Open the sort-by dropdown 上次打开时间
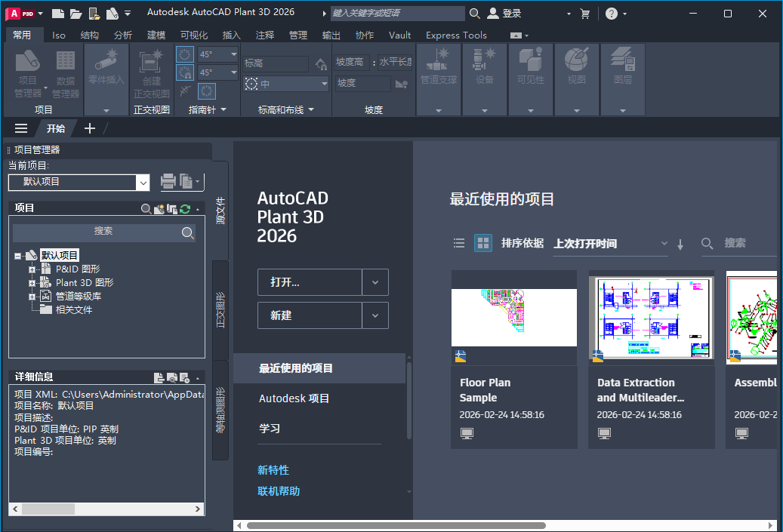Image resolution: width=783 pixels, height=532 pixels. pos(611,244)
